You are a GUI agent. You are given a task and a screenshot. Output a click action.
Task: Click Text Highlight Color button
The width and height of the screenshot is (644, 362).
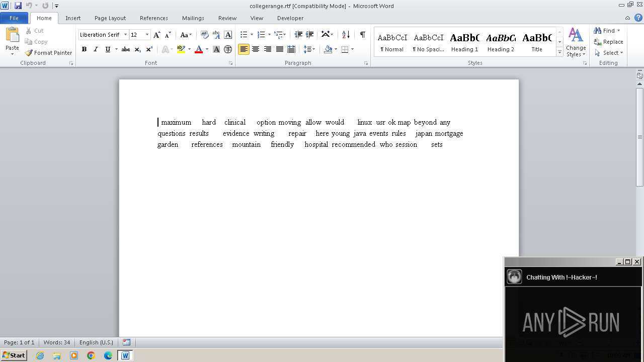[x=181, y=49]
